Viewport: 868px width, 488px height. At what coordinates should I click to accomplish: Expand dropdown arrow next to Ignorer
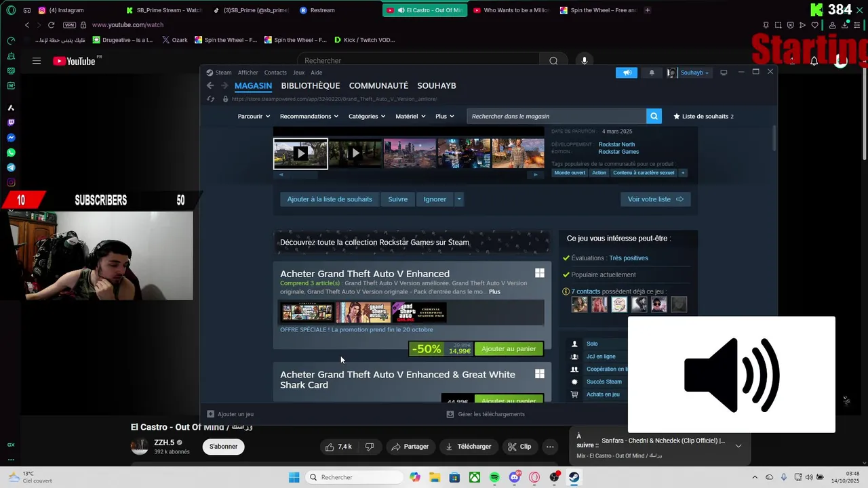point(459,199)
